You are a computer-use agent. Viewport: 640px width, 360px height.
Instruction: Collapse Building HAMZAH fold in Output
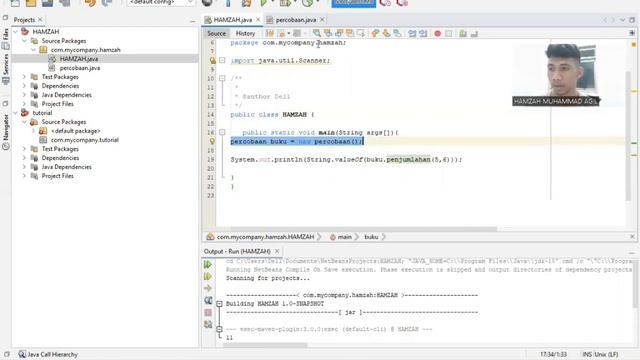(x=219, y=304)
